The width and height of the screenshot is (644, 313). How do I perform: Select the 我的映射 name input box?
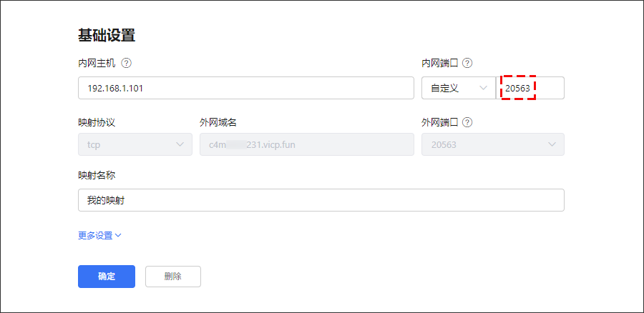tap(321, 200)
